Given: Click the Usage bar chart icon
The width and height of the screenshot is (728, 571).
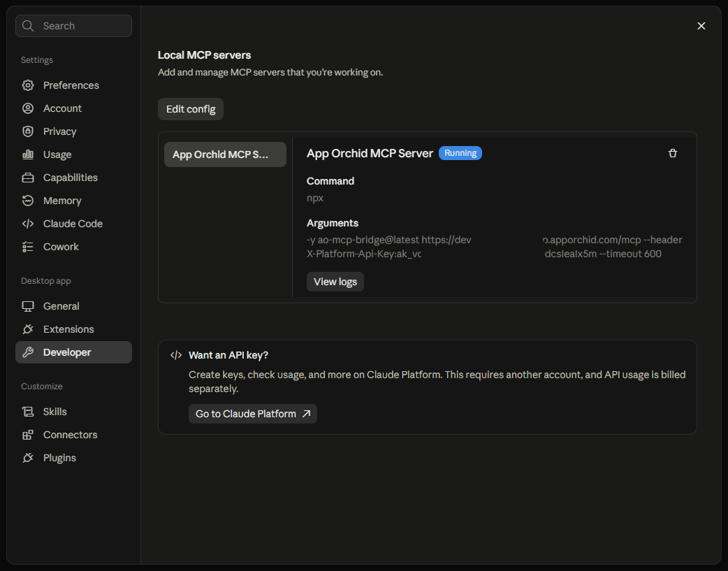Looking at the screenshot, I should click(28, 154).
